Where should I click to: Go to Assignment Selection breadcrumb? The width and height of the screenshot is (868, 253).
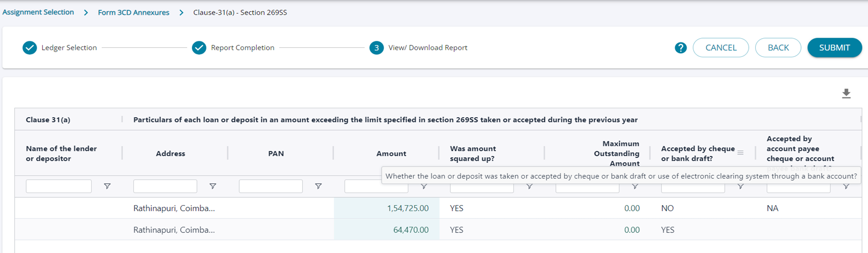(38, 12)
